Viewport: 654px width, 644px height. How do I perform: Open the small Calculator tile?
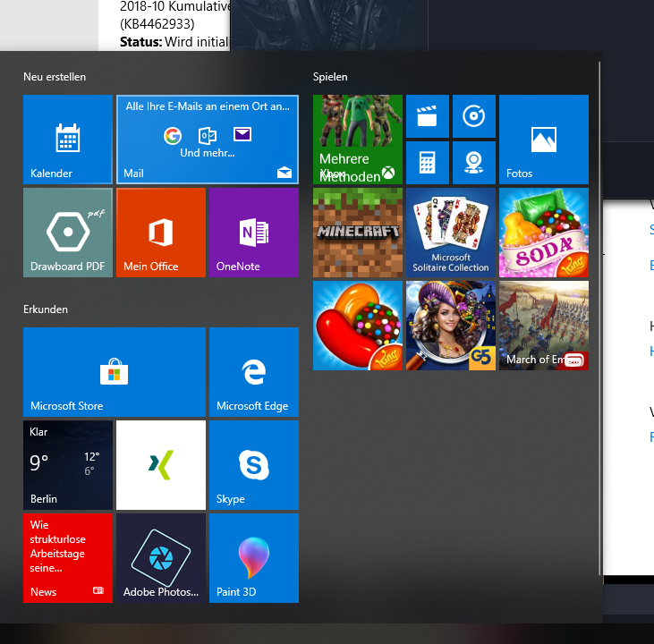[428, 163]
